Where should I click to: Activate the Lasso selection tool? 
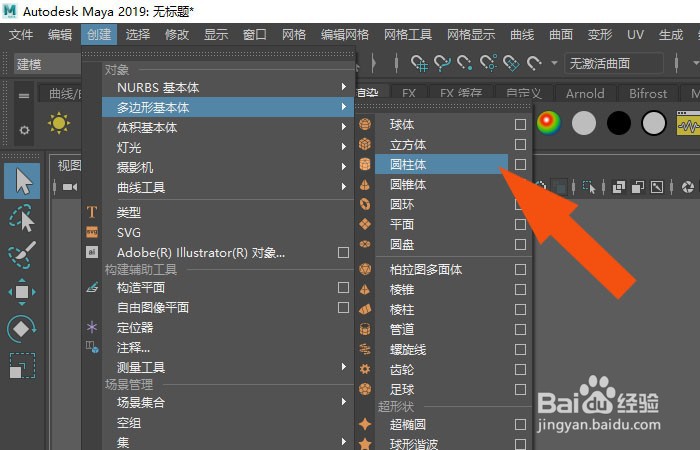[x=21, y=218]
